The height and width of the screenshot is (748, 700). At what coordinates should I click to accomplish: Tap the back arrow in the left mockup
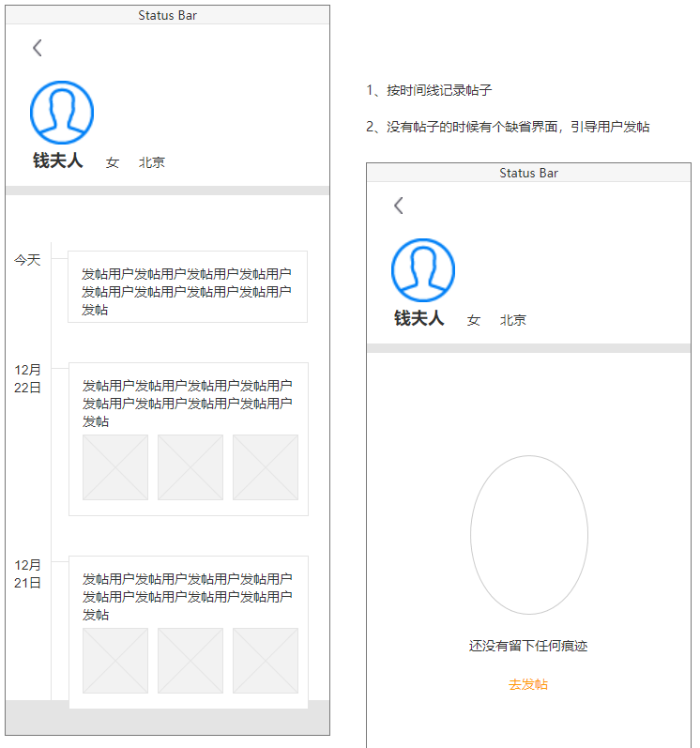38,48
